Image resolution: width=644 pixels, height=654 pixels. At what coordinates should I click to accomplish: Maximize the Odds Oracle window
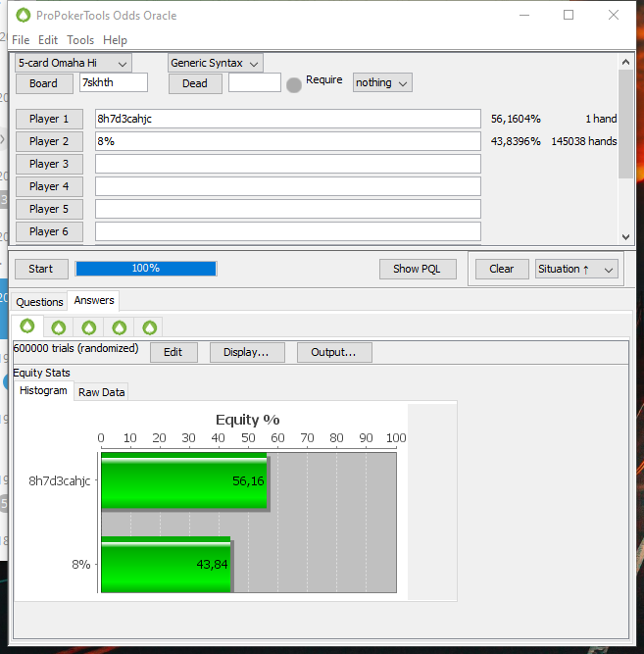[x=569, y=16]
